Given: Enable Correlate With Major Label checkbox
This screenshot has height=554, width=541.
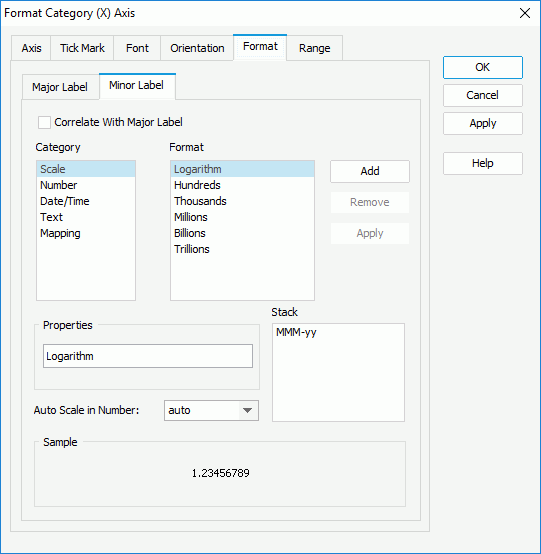Looking at the screenshot, I should pyautogui.click(x=44, y=123).
